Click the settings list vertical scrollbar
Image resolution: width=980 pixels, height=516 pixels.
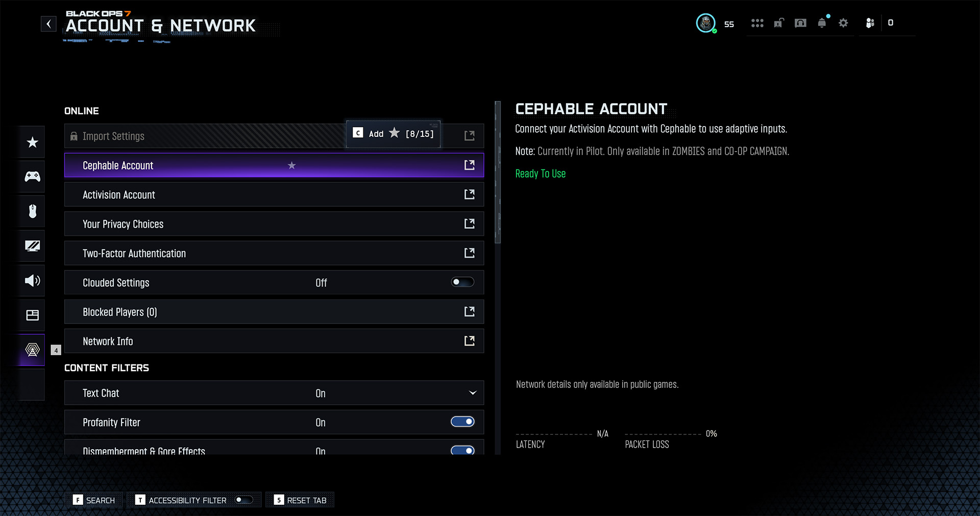[498, 174]
